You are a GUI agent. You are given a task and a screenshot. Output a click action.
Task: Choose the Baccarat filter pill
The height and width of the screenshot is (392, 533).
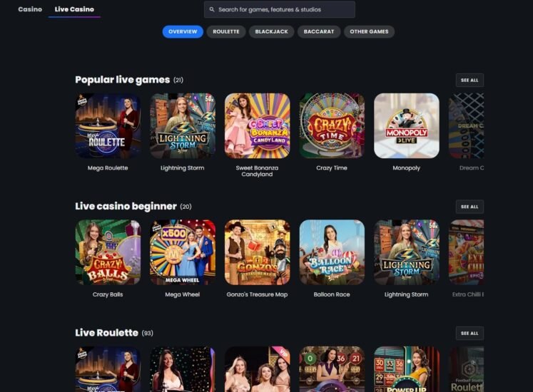[x=319, y=31]
